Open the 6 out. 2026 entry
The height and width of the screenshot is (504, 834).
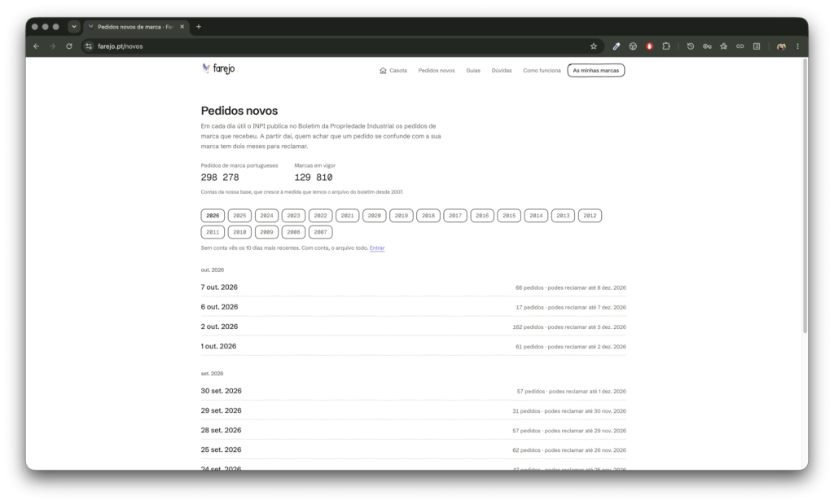[x=413, y=307]
